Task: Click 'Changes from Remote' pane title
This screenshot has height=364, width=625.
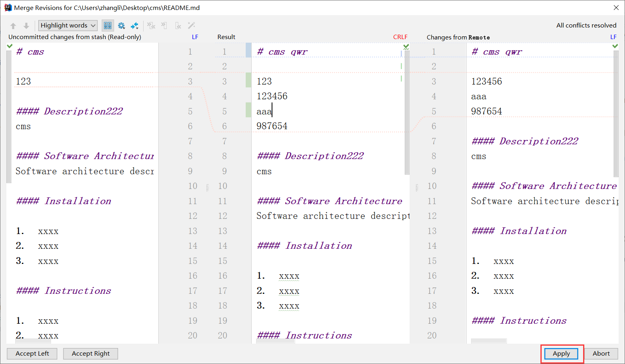Action: point(458,37)
